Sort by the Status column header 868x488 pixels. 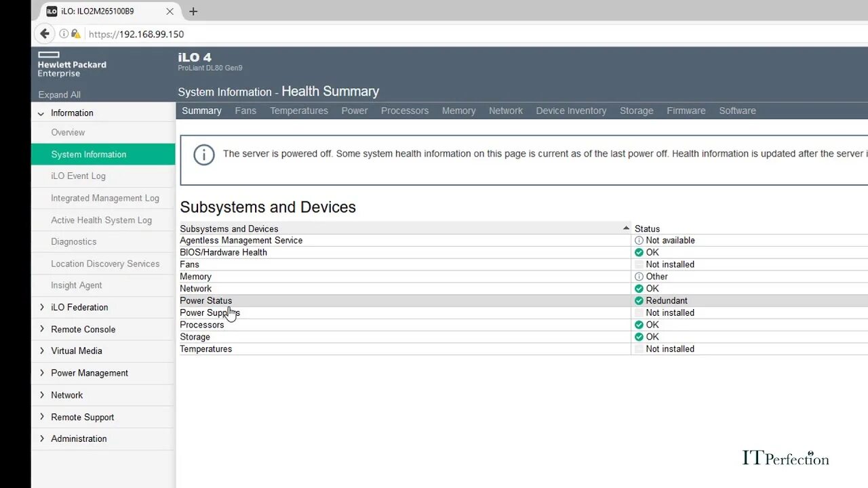click(648, 228)
